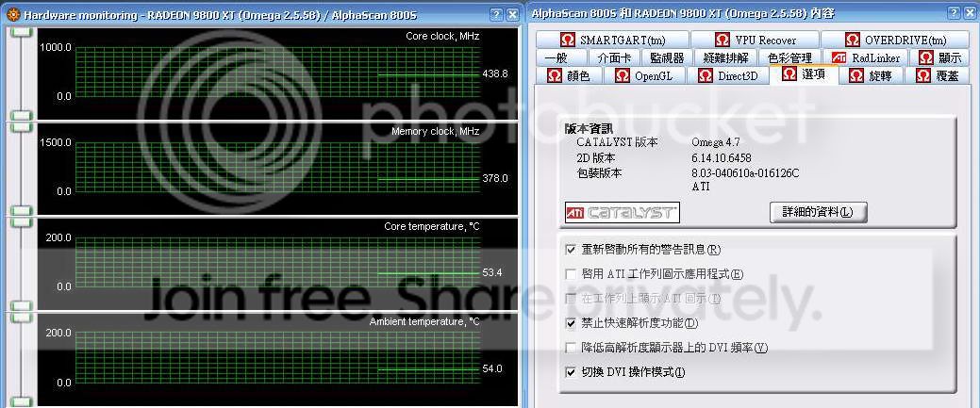This screenshot has width=980, height=408.
Task: Click the ATI icon on RadLinker tab
Action: 839,58
